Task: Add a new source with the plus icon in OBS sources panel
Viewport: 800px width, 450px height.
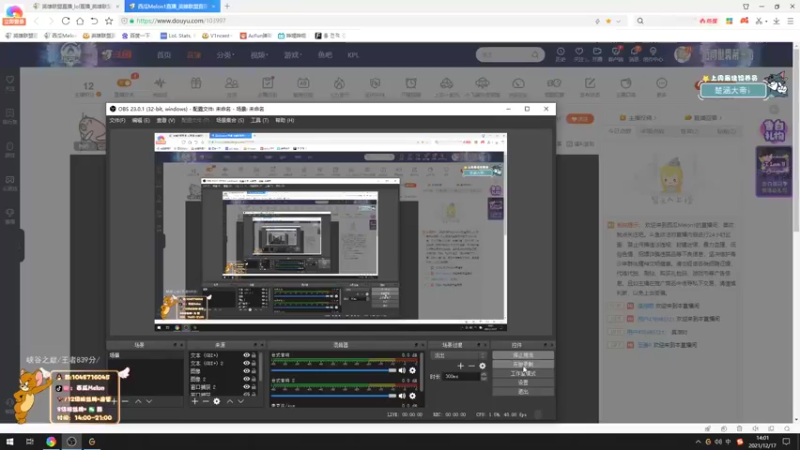Action: (x=194, y=402)
